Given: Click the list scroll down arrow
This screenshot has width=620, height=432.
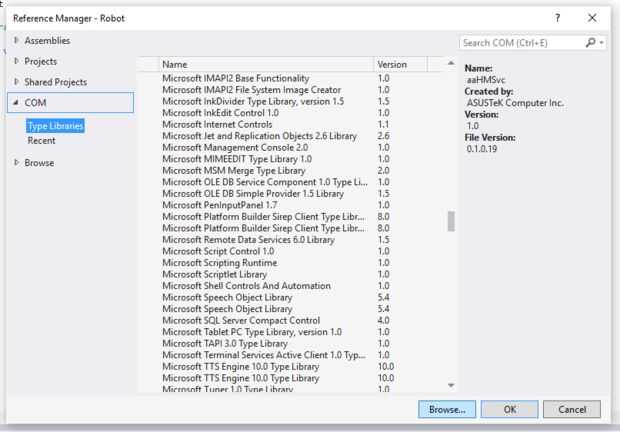Looking at the screenshot, I should pyautogui.click(x=451, y=385).
